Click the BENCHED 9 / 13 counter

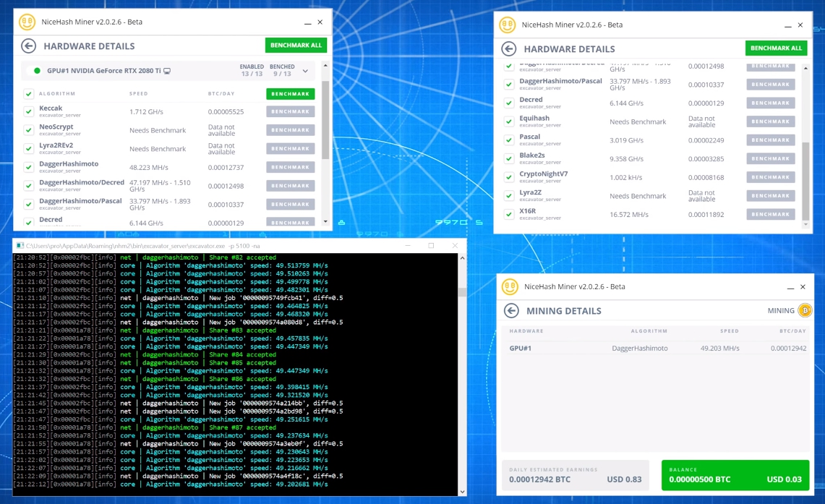tap(282, 70)
